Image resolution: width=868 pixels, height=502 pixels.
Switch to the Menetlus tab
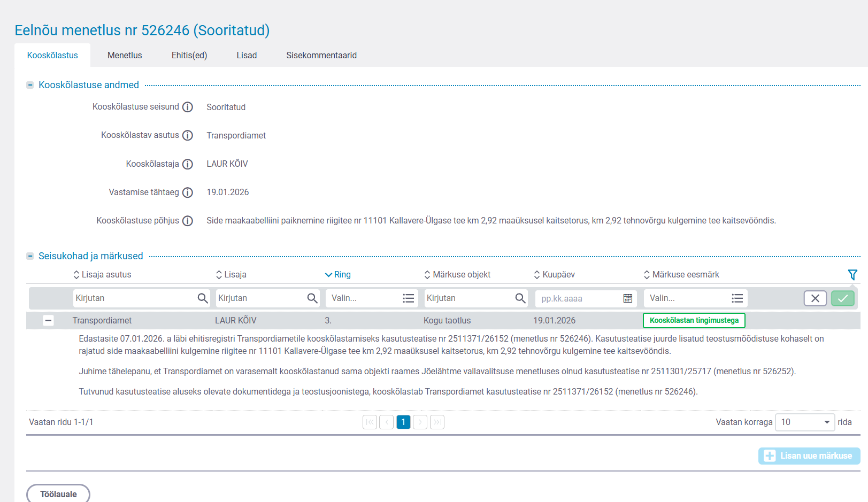(125, 56)
